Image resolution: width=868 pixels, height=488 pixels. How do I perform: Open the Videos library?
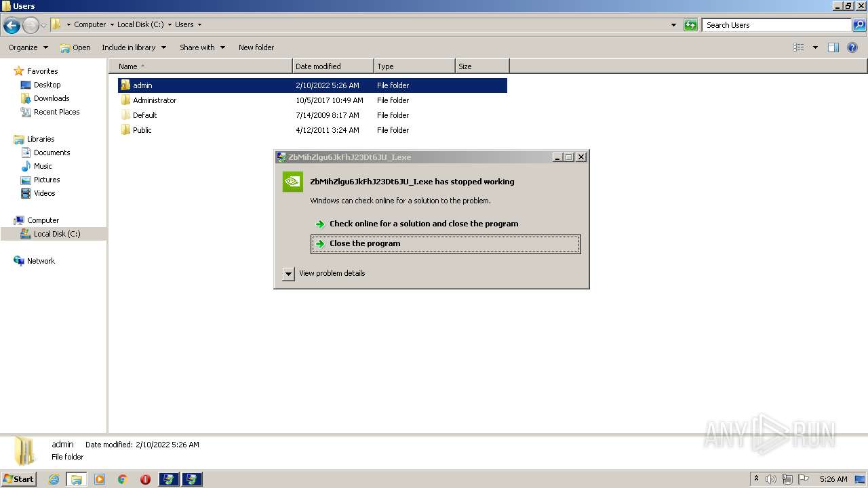44,193
